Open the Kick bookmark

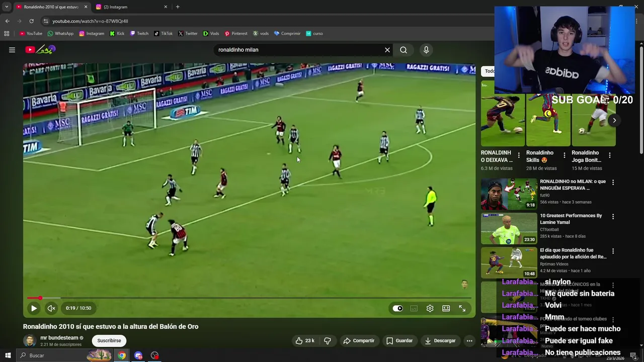tap(117, 34)
